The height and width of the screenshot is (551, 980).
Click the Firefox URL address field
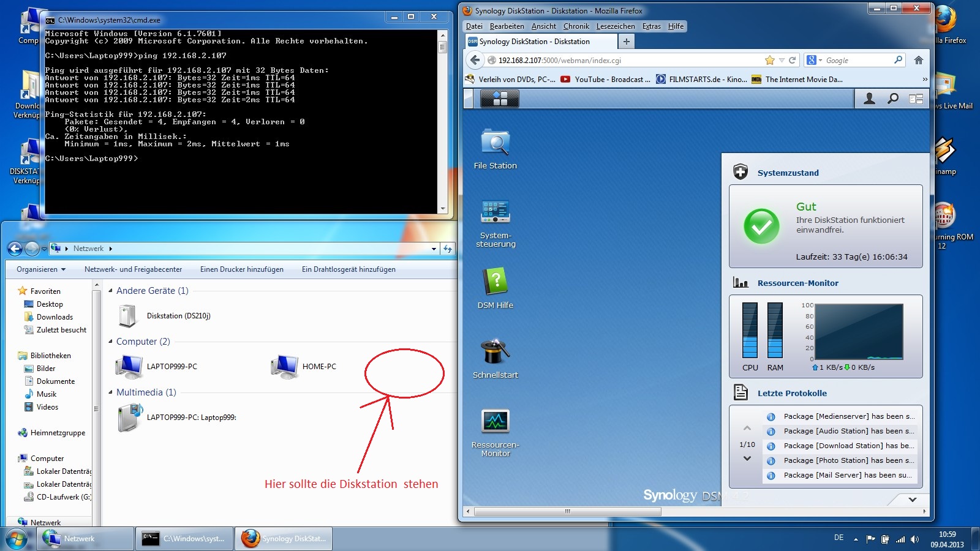625,60
